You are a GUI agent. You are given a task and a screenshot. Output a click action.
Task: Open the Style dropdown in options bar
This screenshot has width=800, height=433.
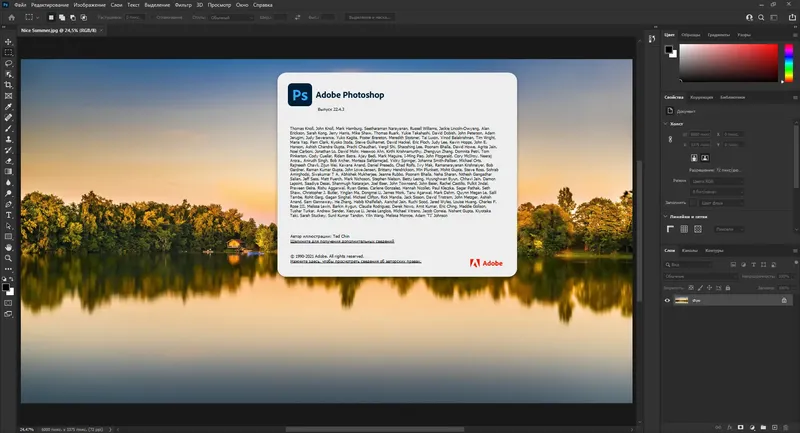point(231,17)
